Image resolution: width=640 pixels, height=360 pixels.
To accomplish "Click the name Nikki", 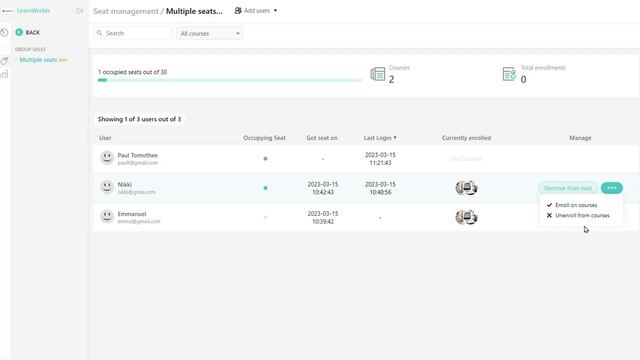I will pos(124,184).
